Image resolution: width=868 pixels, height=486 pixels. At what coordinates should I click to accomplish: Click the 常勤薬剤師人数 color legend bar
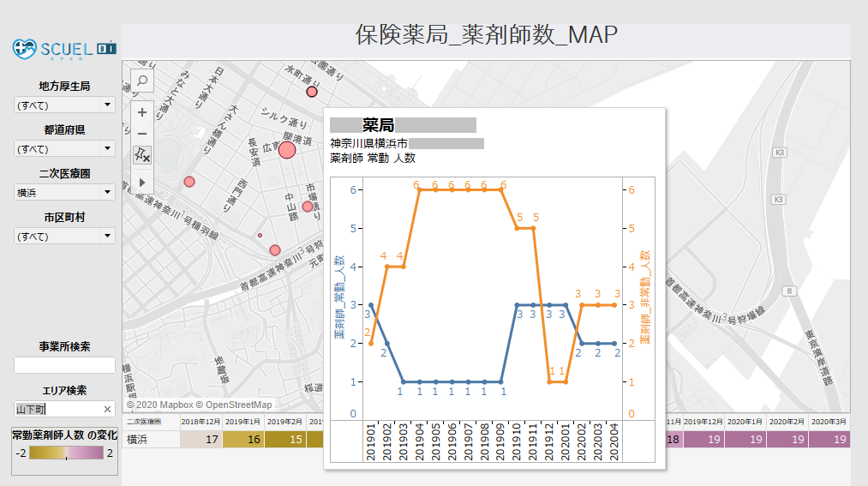65,453
